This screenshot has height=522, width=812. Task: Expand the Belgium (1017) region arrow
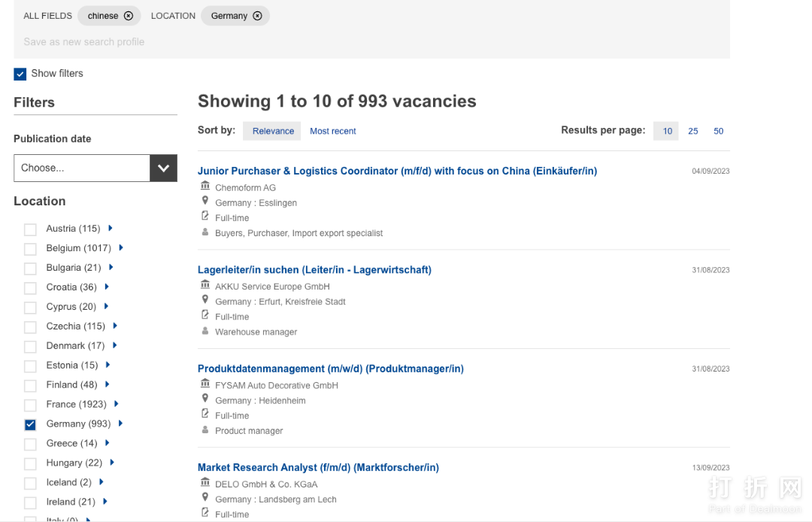(121, 247)
